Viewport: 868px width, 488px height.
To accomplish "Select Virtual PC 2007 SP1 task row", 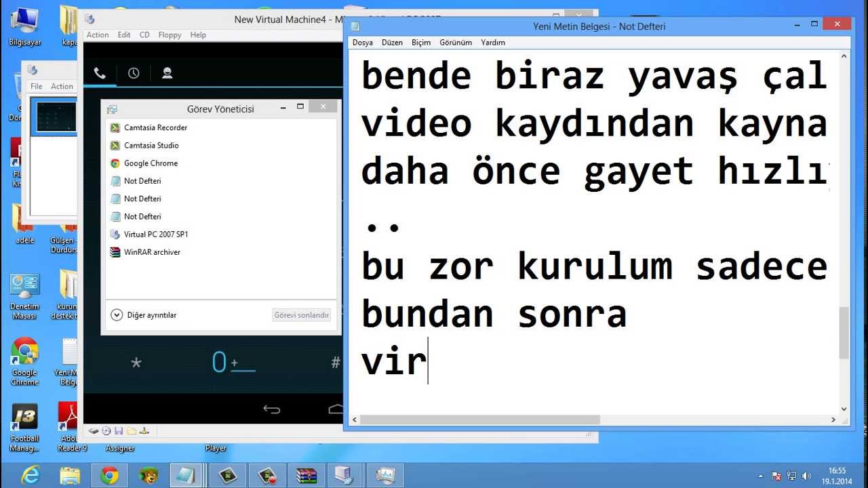I will coord(221,235).
